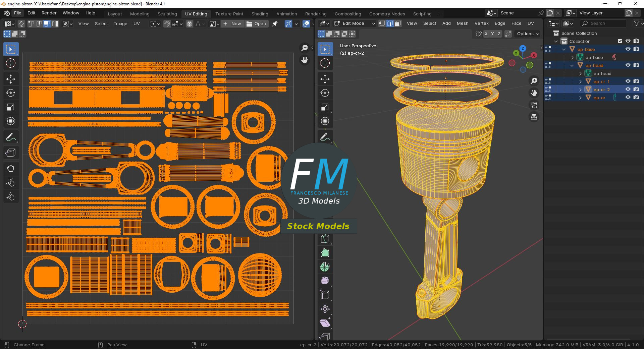The width and height of the screenshot is (644, 349).
Task: Expand the ep-cr-1 tree item
Action: click(x=580, y=81)
